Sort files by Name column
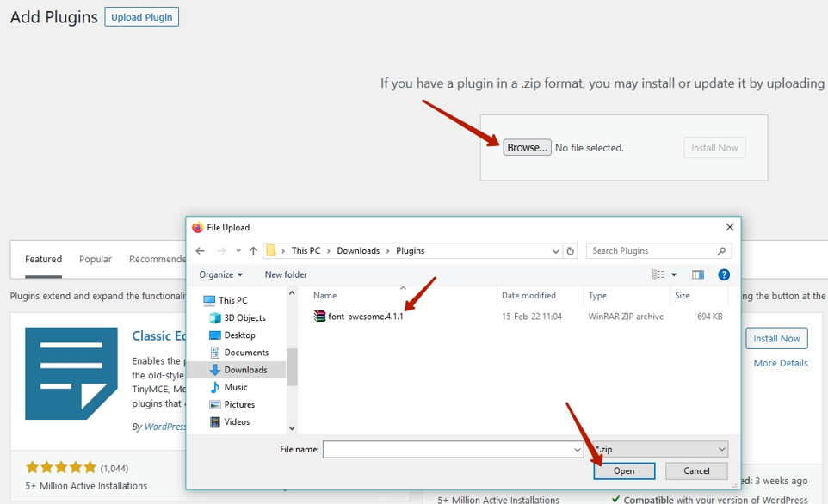 324,296
